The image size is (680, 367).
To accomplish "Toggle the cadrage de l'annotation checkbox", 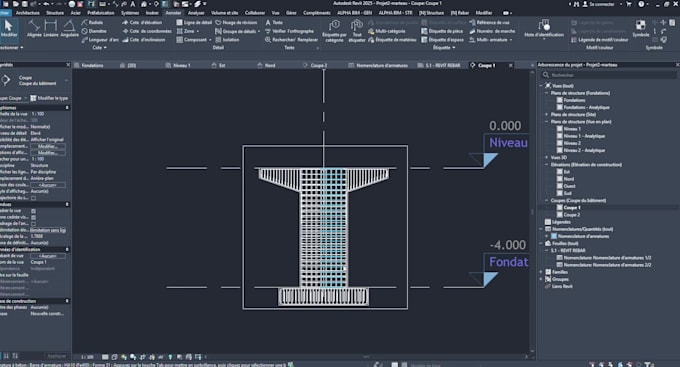I will 33,224.
